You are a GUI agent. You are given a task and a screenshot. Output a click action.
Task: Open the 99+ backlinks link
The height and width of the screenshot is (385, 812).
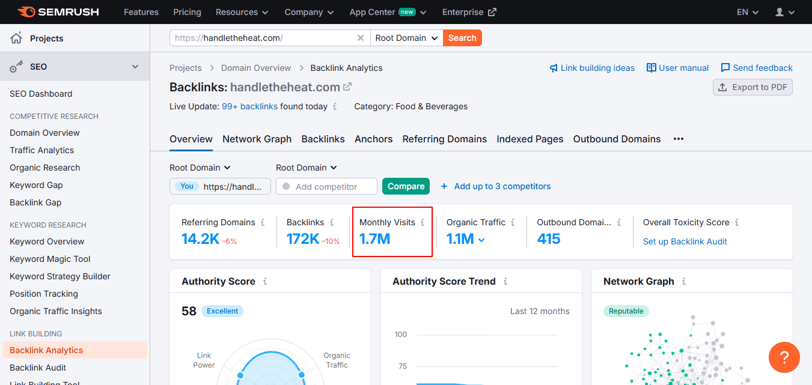pos(250,107)
